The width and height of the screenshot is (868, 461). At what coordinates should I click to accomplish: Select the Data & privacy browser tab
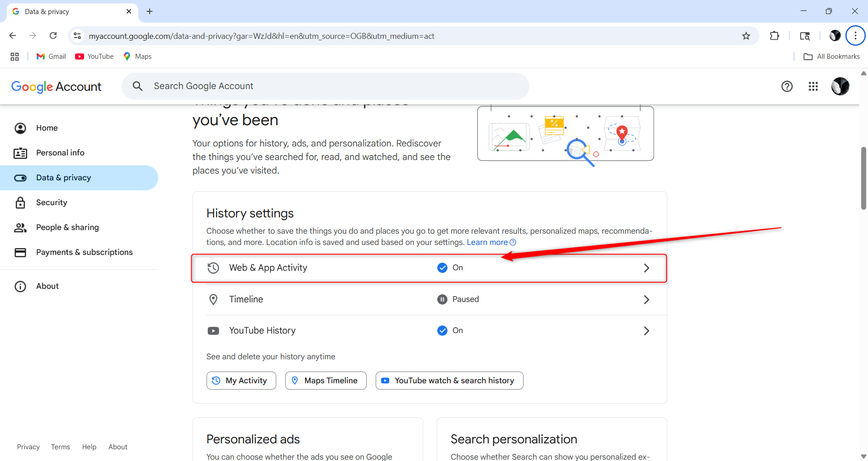tap(72, 11)
